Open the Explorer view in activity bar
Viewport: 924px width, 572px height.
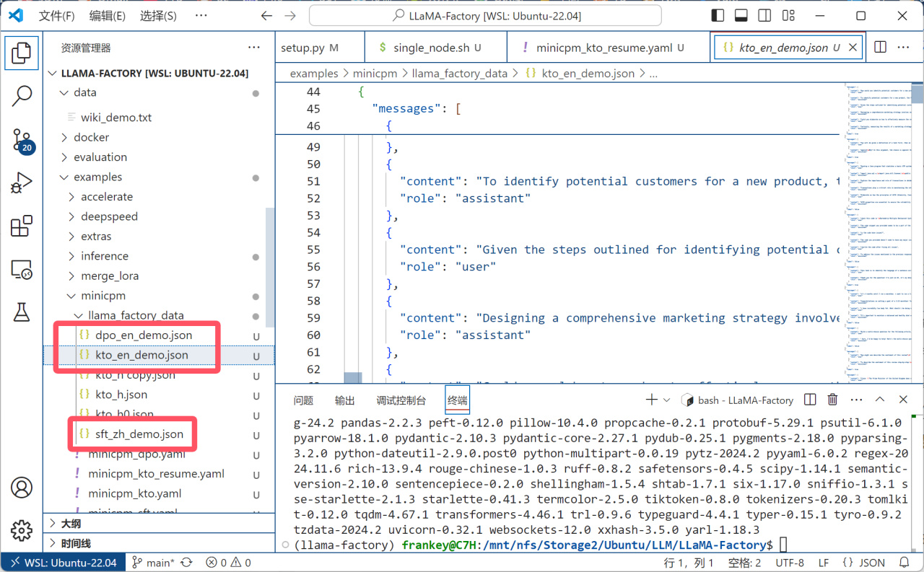(22, 52)
